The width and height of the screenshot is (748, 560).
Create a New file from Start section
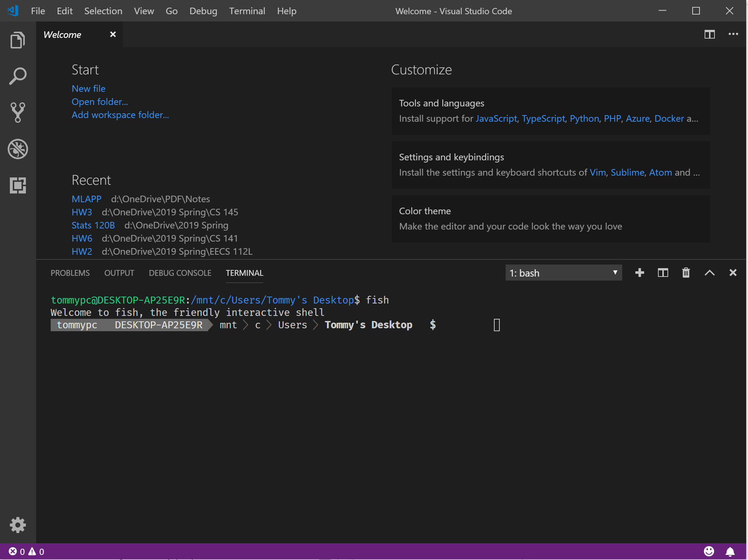[88, 88]
